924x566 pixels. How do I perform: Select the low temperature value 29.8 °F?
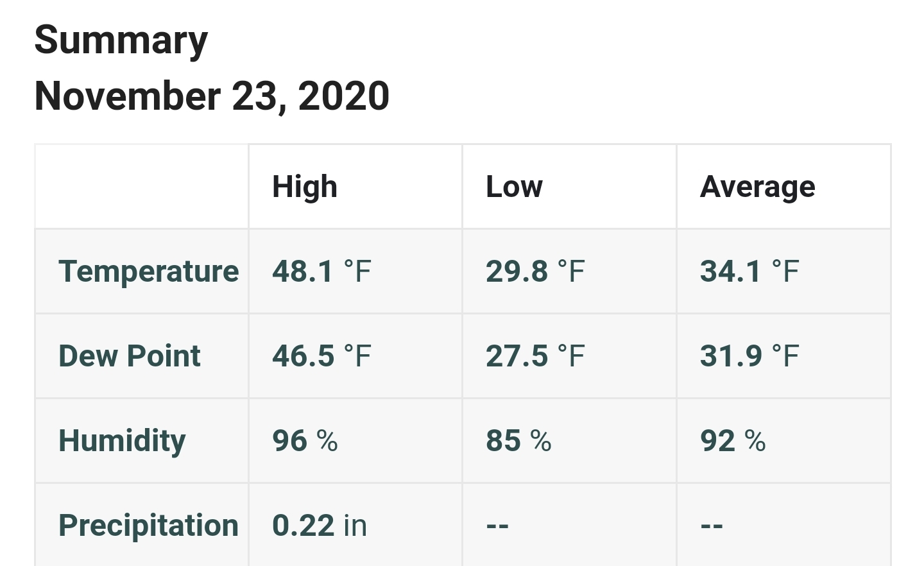click(535, 271)
